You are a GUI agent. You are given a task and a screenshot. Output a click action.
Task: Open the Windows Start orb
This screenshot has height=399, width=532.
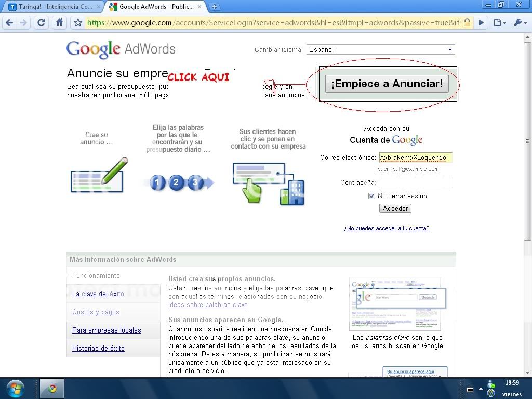click(x=15, y=389)
